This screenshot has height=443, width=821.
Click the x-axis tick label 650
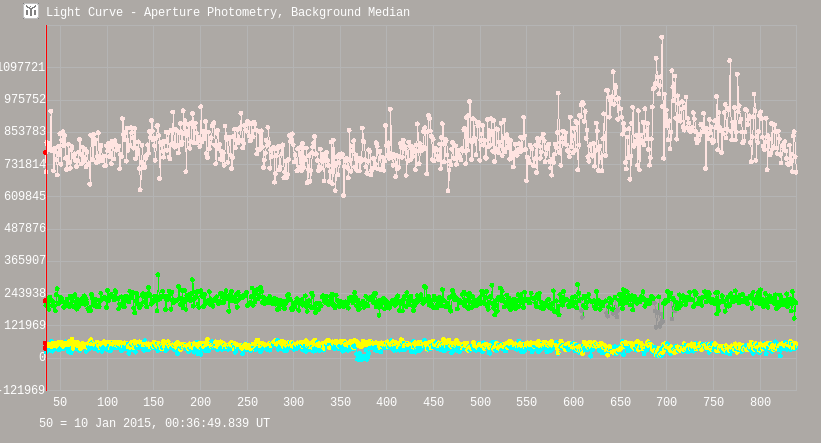click(x=620, y=402)
